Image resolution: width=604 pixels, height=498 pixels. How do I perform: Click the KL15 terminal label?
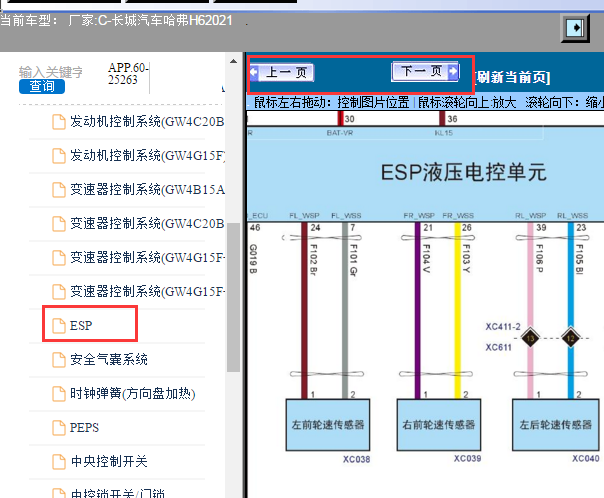tap(444, 133)
